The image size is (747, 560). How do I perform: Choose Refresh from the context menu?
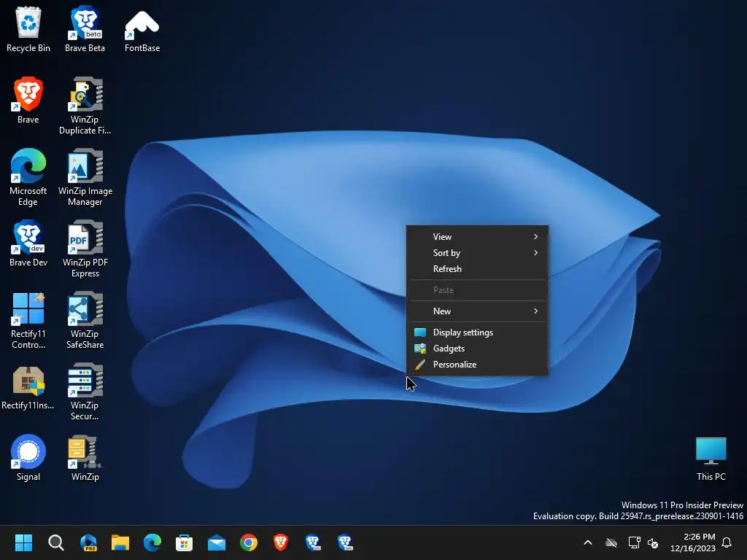[x=477, y=269]
